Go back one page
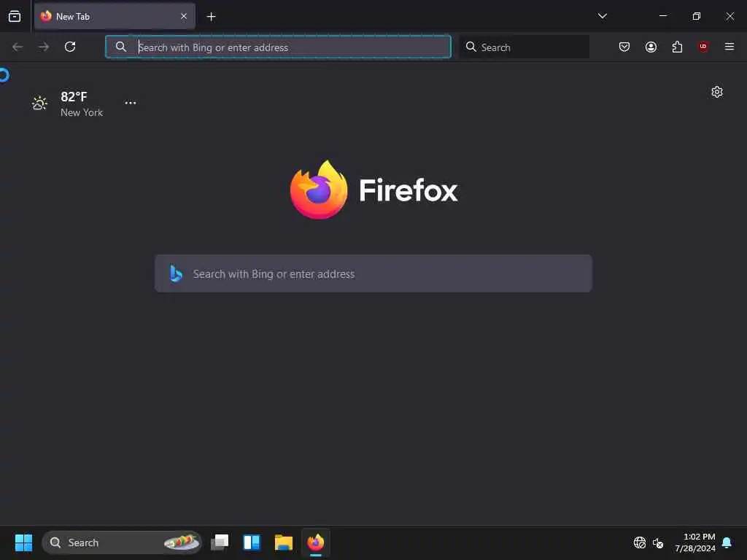The height and width of the screenshot is (560, 747). 18,47
